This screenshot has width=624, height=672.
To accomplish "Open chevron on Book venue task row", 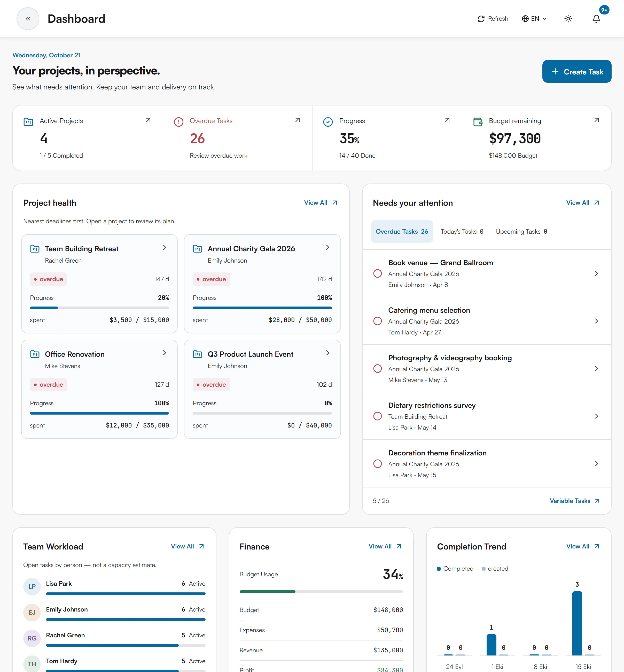I will (x=596, y=273).
